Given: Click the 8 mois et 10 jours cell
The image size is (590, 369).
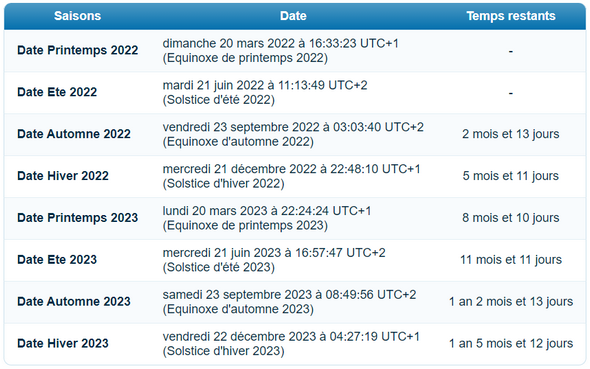Looking at the screenshot, I should pos(511,218).
